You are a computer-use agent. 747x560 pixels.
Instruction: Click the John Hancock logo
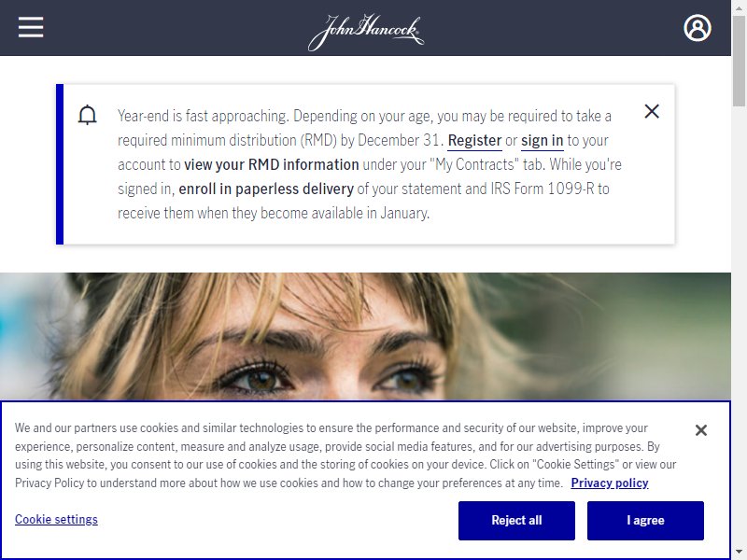click(366, 32)
